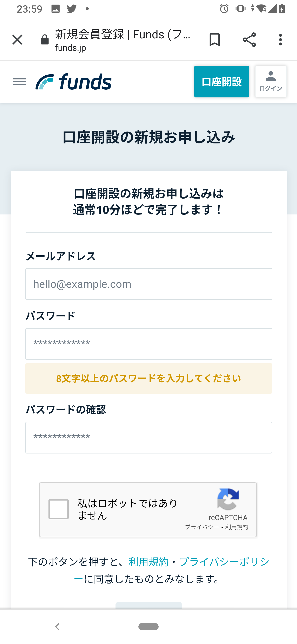Tap the lock icon beside funds.jp
The height and width of the screenshot is (644, 297).
[45, 40]
